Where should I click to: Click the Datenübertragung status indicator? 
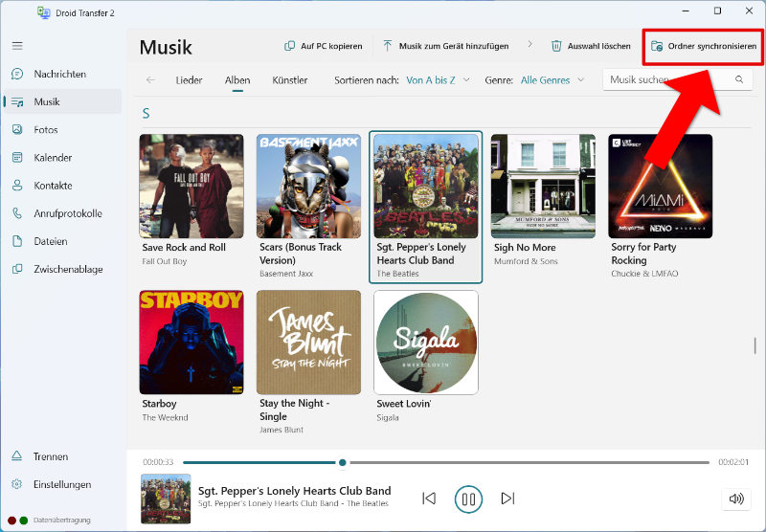tap(49, 521)
